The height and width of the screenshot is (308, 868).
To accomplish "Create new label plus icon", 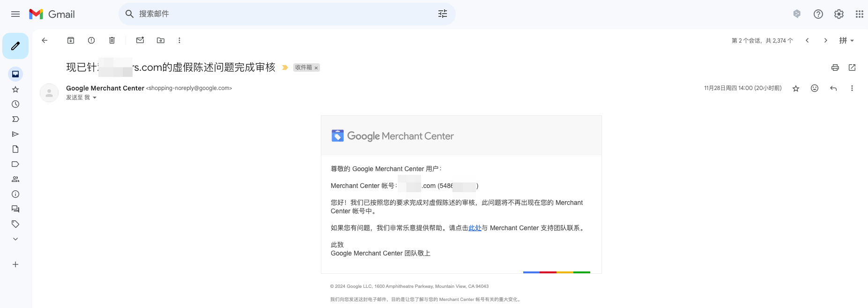I will click(15, 264).
